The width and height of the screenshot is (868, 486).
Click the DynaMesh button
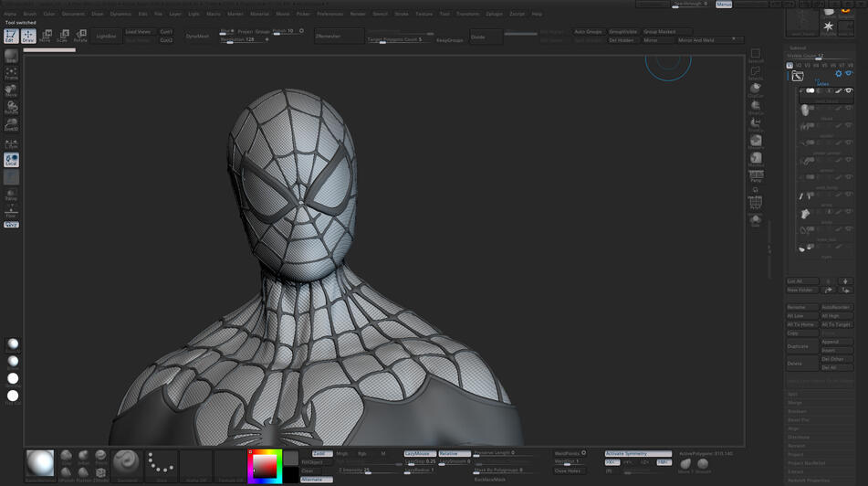click(198, 36)
